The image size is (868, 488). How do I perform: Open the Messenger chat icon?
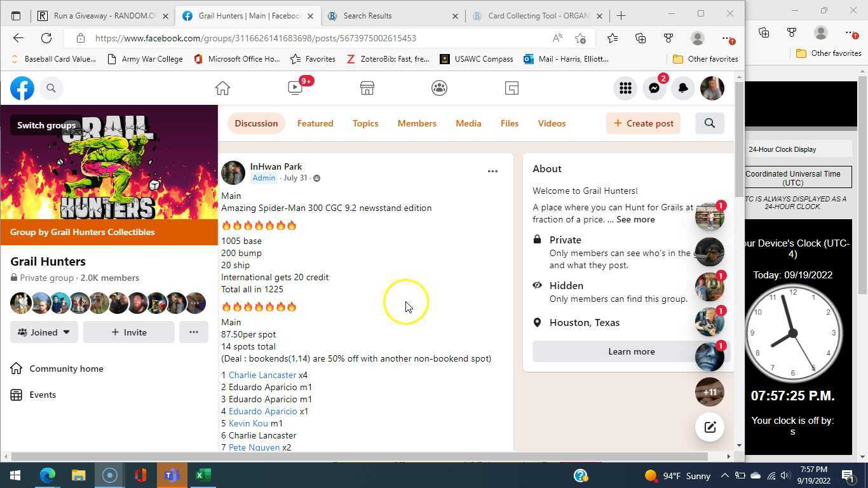(x=654, y=88)
